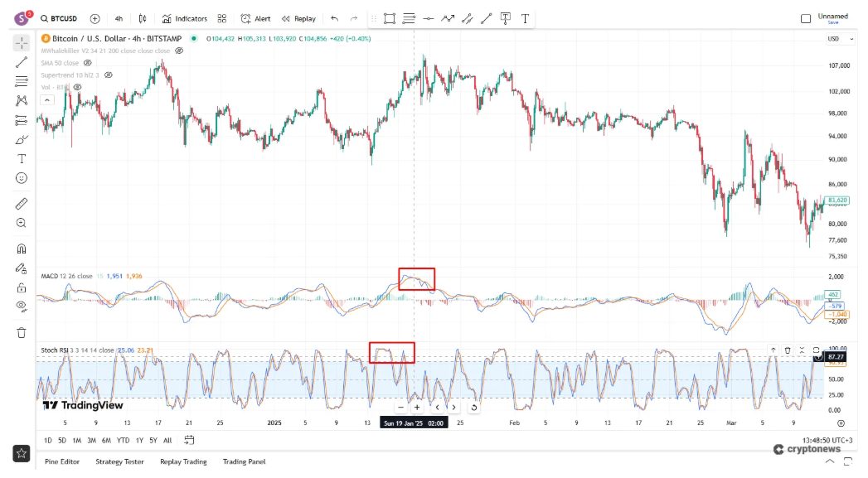
Task: Open the chart type candle selector
Action: (143, 18)
